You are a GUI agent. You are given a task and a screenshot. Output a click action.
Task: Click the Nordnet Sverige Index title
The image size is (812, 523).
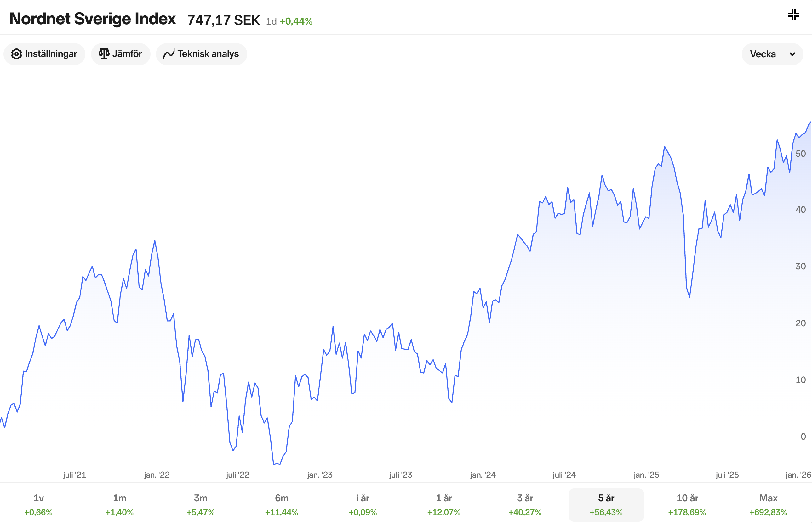pyautogui.click(x=93, y=19)
